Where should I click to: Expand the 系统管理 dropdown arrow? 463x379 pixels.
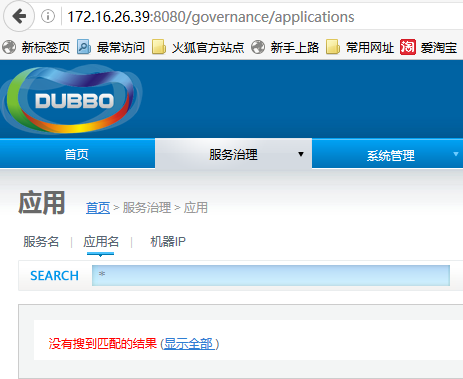tap(456, 154)
